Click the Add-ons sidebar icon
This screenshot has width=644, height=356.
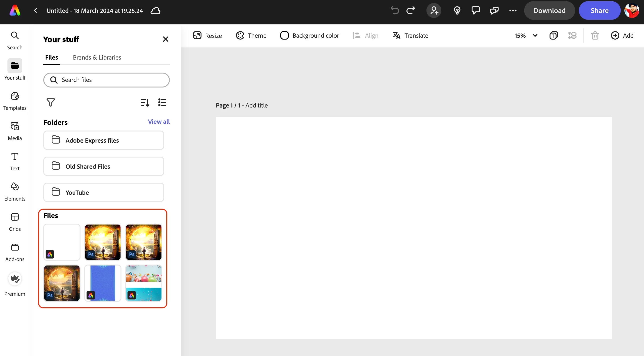15,252
